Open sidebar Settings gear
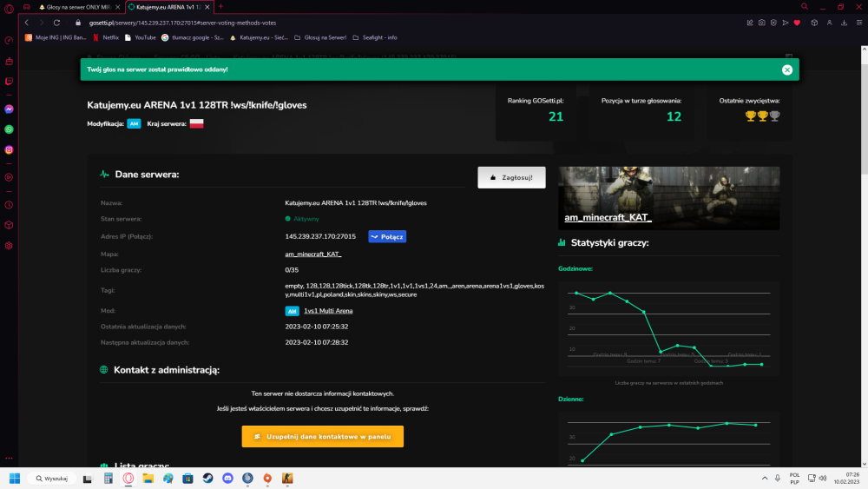Viewport: 868px width, 489px height. (9, 245)
